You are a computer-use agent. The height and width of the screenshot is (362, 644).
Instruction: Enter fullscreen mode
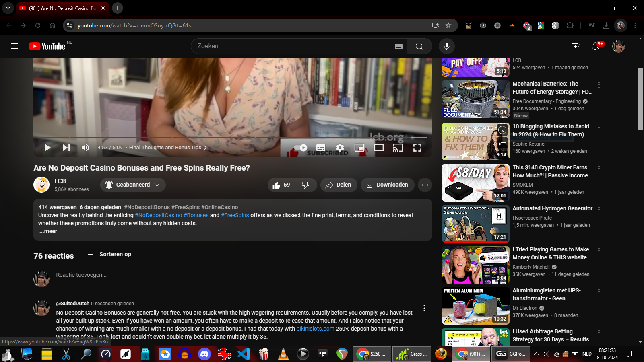417,148
